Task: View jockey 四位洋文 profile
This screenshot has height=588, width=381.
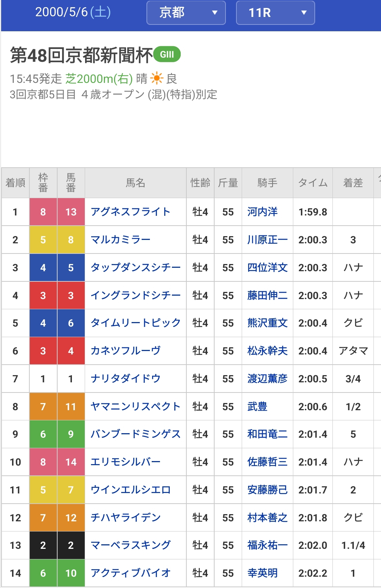Action: tap(267, 268)
